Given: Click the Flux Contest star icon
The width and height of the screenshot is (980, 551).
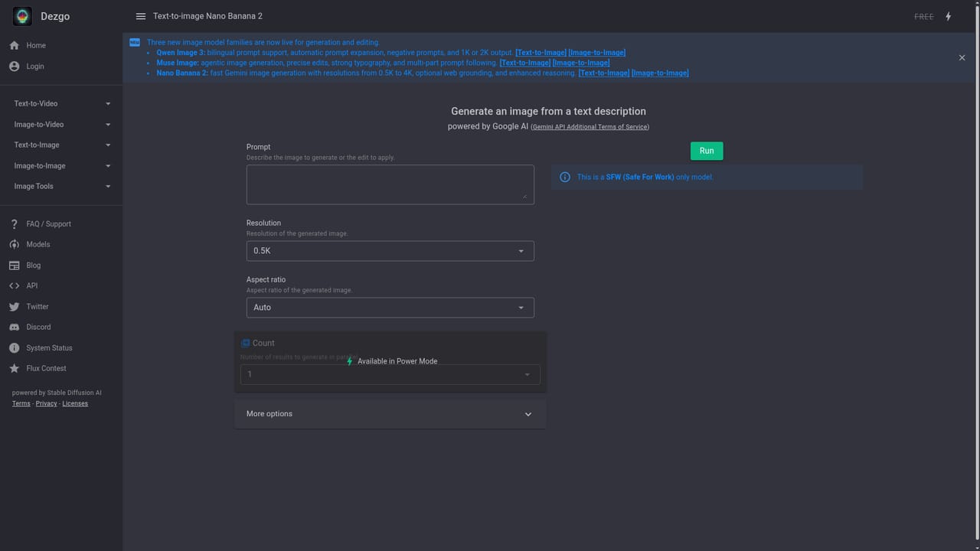Looking at the screenshot, I should [x=14, y=369].
